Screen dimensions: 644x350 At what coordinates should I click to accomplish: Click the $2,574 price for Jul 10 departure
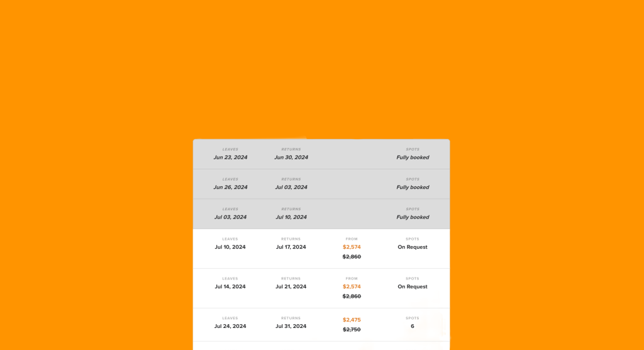click(x=352, y=247)
